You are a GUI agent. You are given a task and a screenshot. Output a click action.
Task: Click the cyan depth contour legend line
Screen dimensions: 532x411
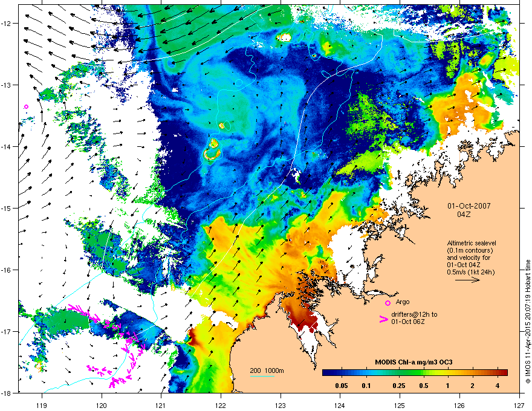[x=262, y=376]
